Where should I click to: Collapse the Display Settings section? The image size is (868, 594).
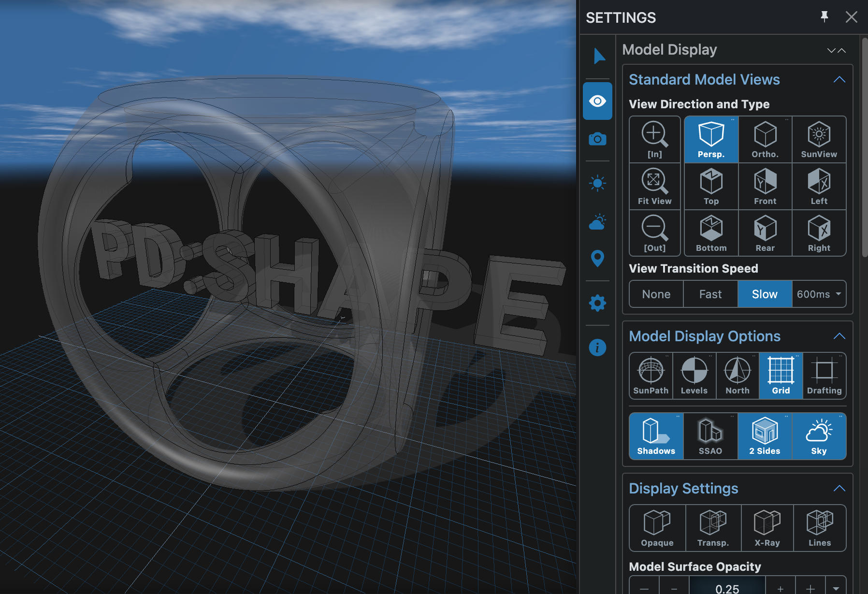pos(839,489)
